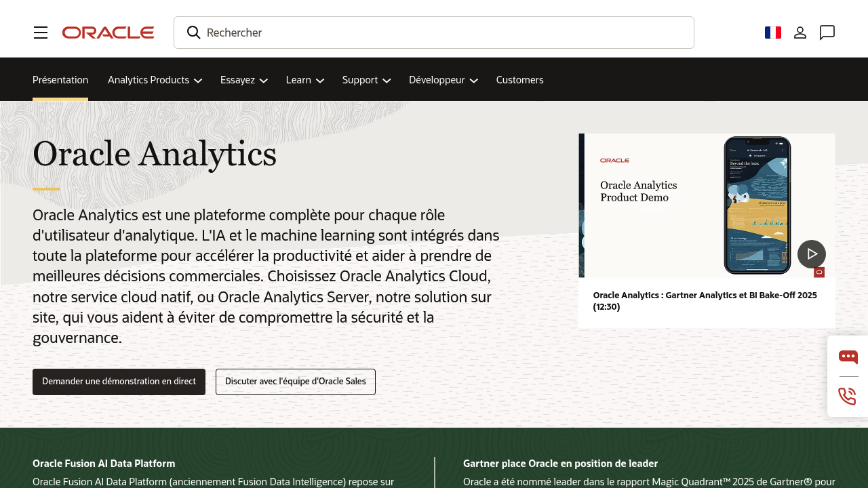Click Discuter avec l'équipe d'Oracle Sales
868x488 pixels.
click(x=296, y=382)
